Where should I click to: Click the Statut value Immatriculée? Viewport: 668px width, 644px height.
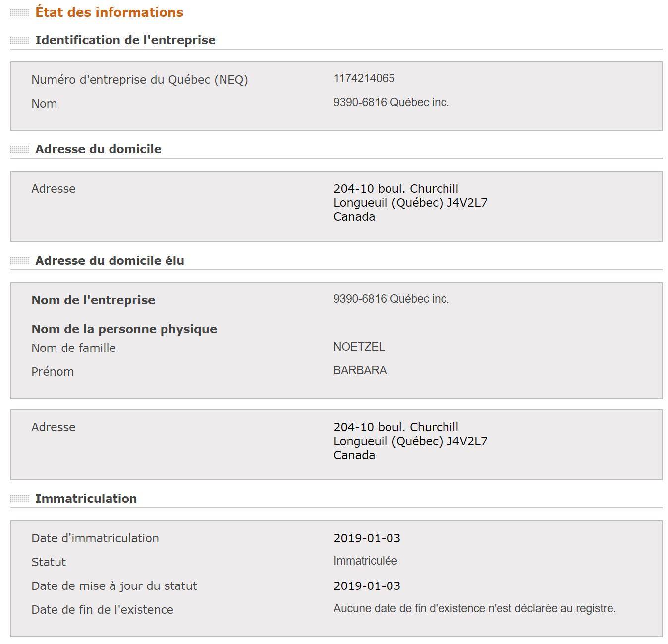click(365, 561)
